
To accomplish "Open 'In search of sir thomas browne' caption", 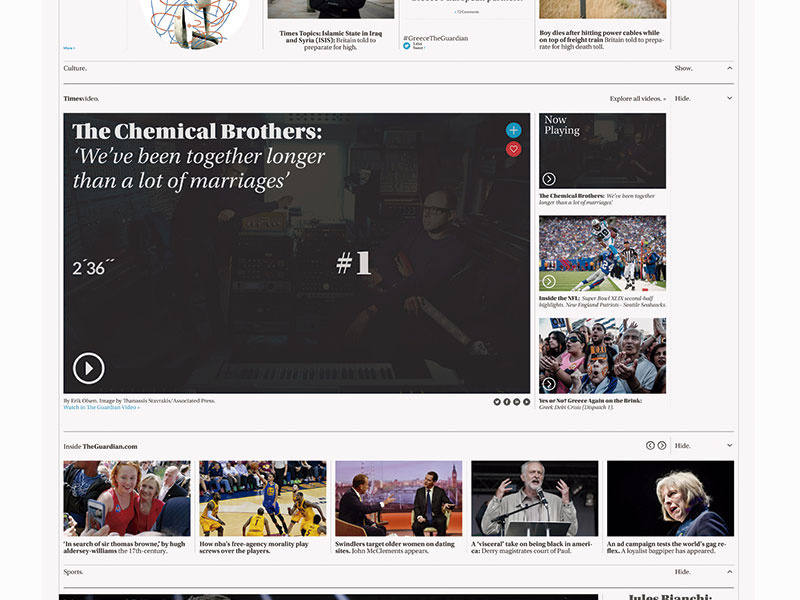I will coord(124,547).
